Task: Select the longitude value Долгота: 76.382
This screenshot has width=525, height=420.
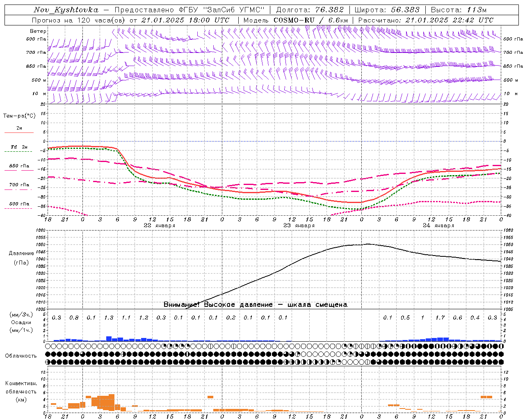Action: tap(309, 10)
